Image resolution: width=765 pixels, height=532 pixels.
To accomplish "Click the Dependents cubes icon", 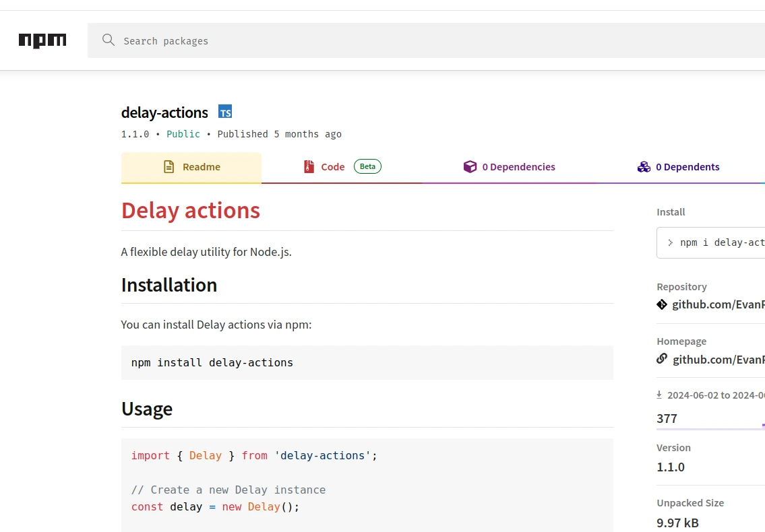I will click(x=644, y=167).
